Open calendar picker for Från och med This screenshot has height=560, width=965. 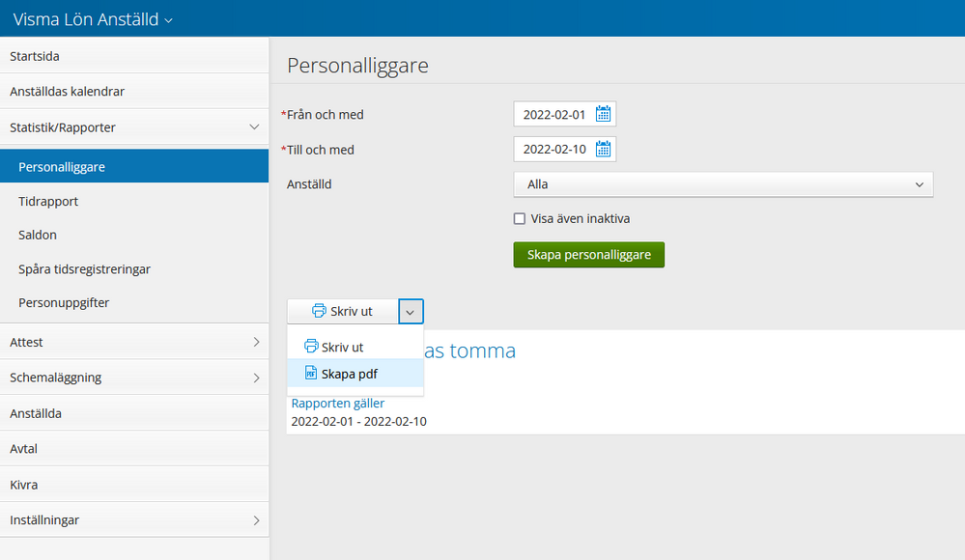603,115
